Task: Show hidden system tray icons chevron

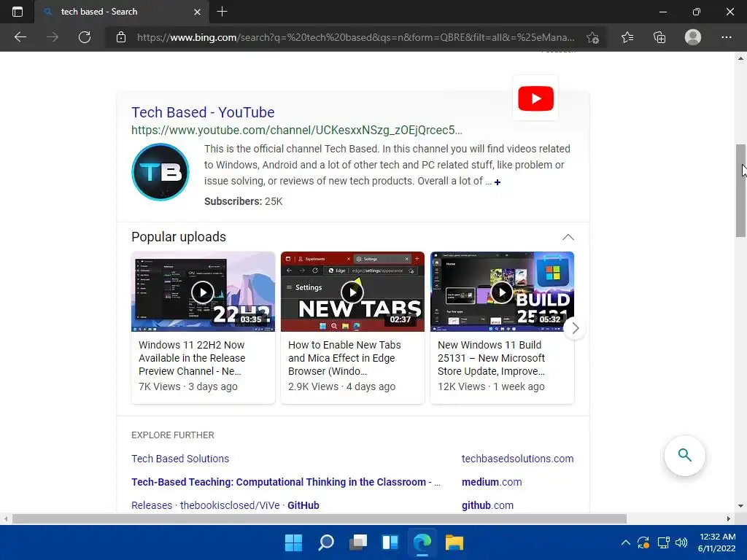Action: click(x=626, y=542)
